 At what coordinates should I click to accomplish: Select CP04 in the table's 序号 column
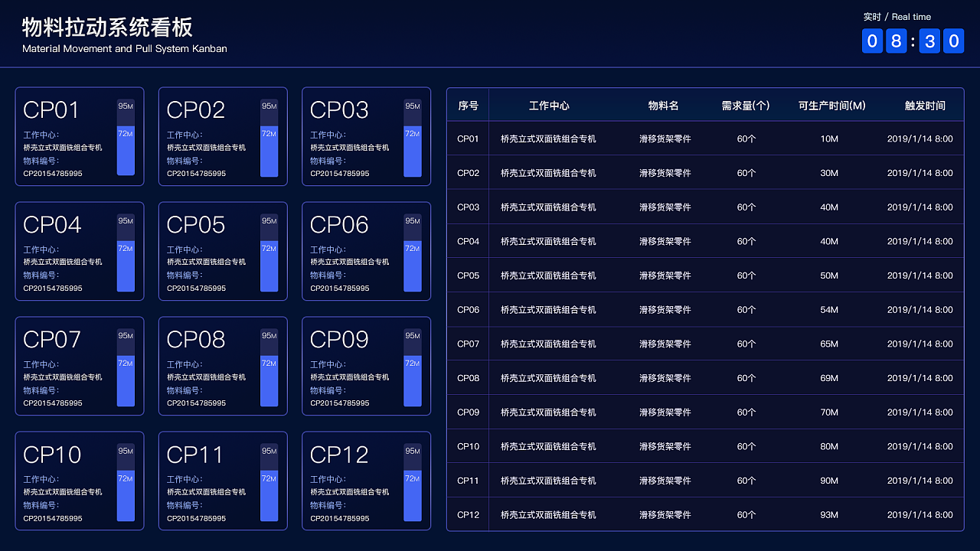point(468,241)
